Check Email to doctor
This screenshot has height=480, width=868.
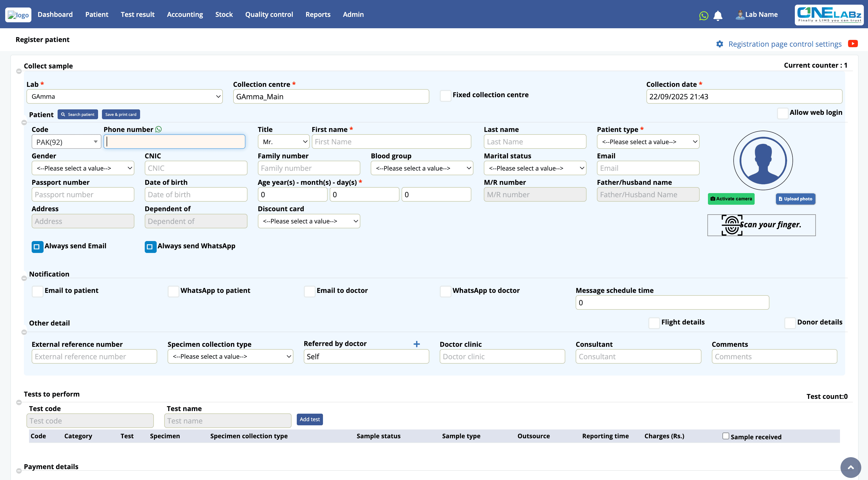tap(309, 291)
